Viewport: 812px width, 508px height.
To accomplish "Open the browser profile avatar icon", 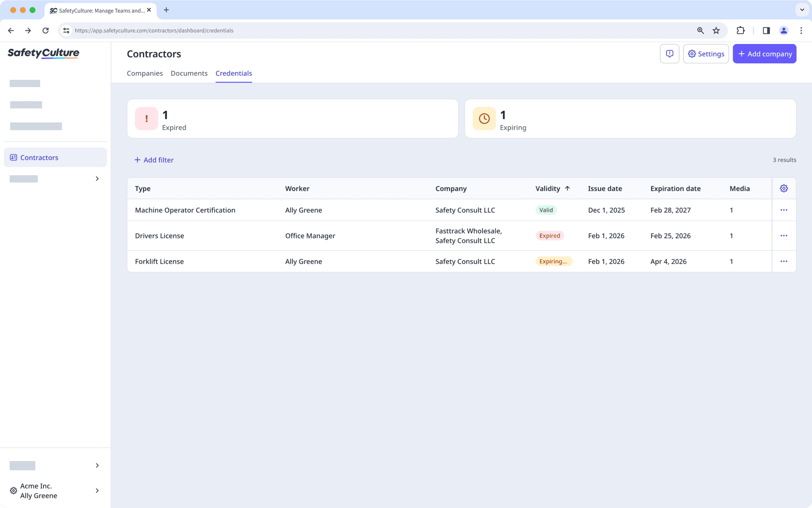I will coord(784,30).
